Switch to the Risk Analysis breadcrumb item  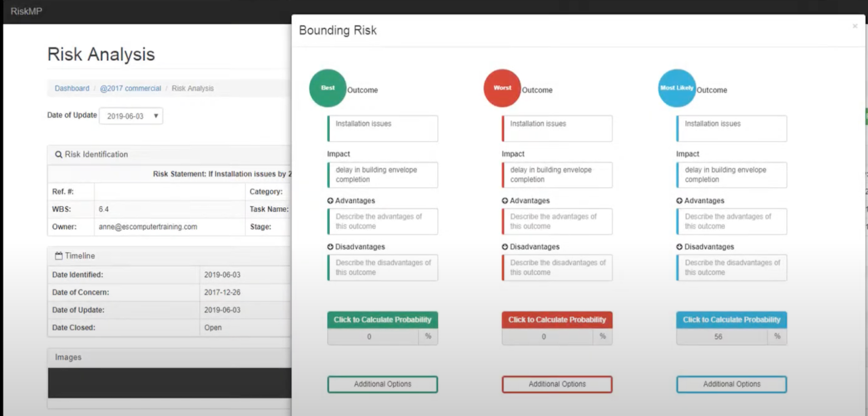click(x=193, y=88)
